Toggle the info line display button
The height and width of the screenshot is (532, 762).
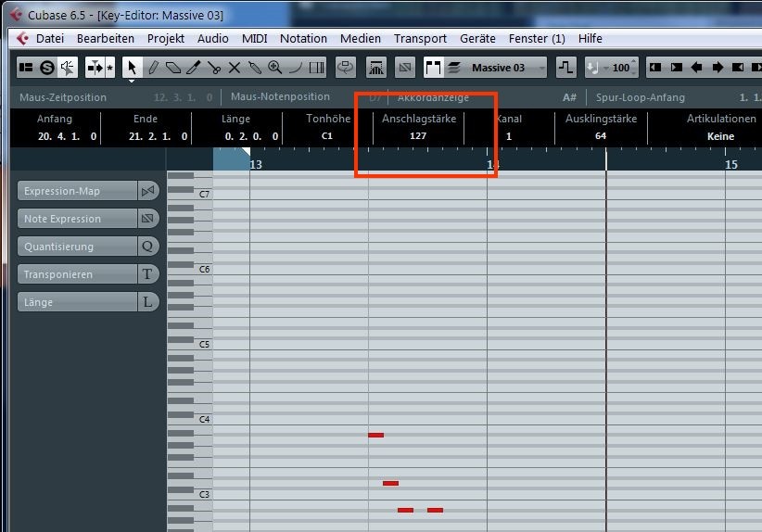tap(26, 68)
